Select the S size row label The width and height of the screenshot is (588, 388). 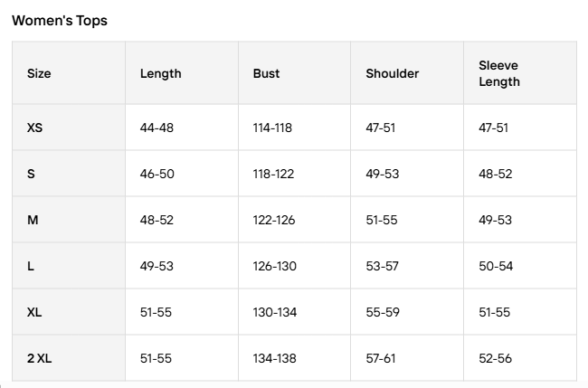[32, 174]
